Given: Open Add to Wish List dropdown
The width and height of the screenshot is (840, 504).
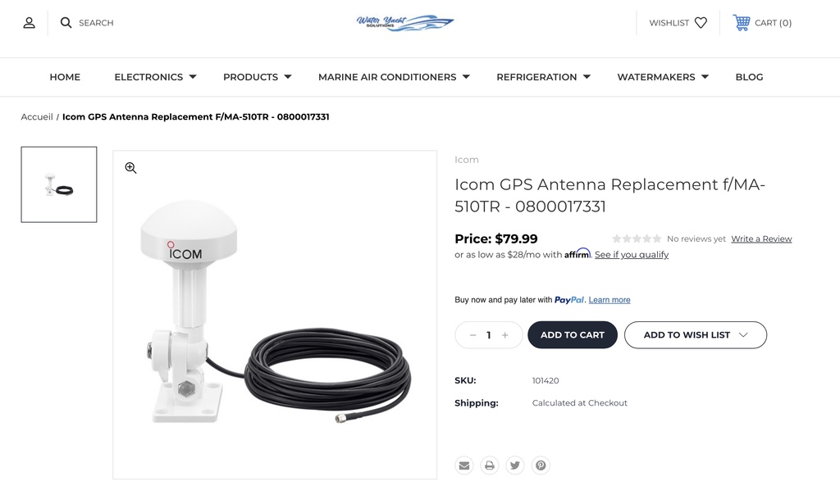Looking at the screenshot, I should click(696, 335).
